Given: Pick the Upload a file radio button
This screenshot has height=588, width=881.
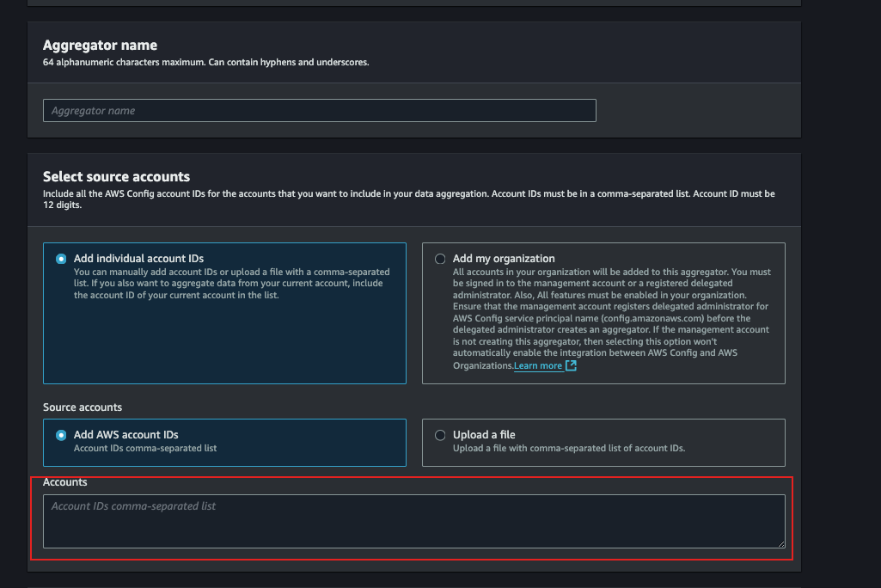Looking at the screenshot, I should coord(440,435).
